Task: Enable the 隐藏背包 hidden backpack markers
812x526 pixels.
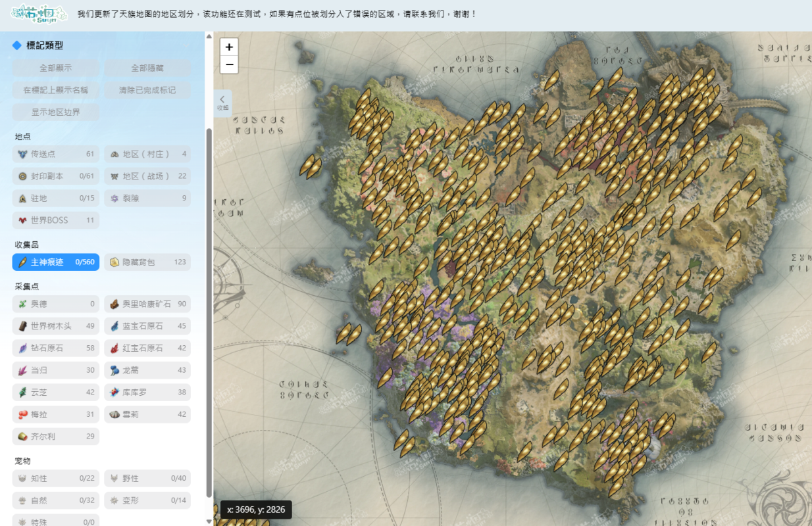Action: tap(147, 262)
